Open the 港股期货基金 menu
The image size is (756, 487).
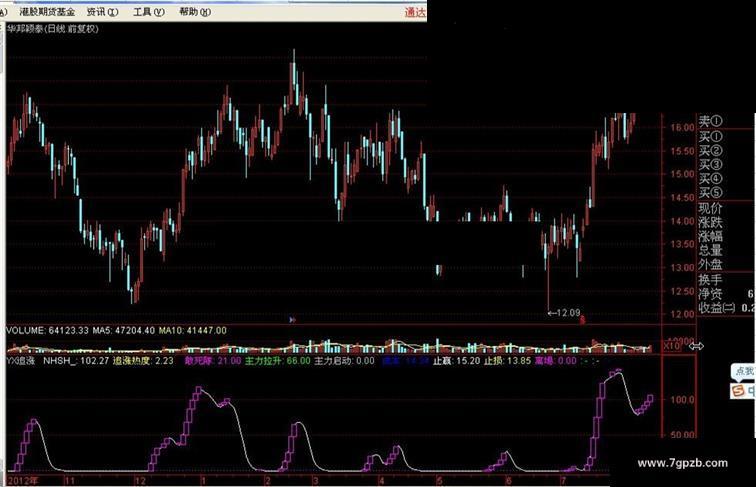pos(47,12)
